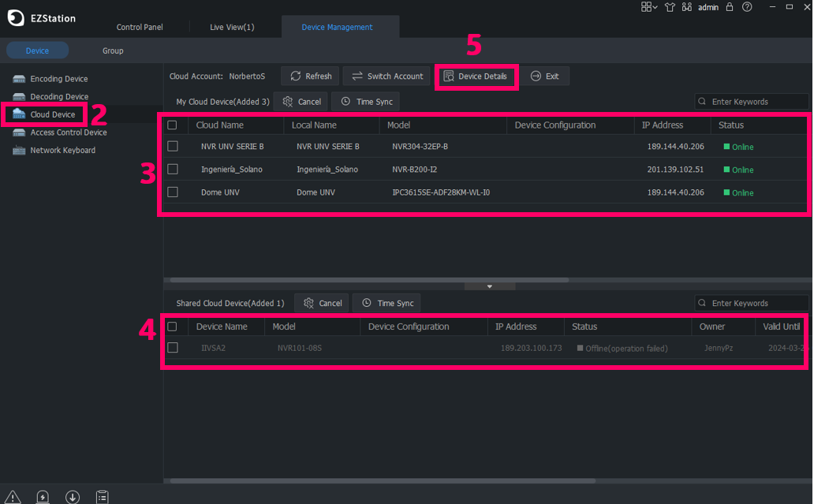Switch to Live View(1) tab

232,27
